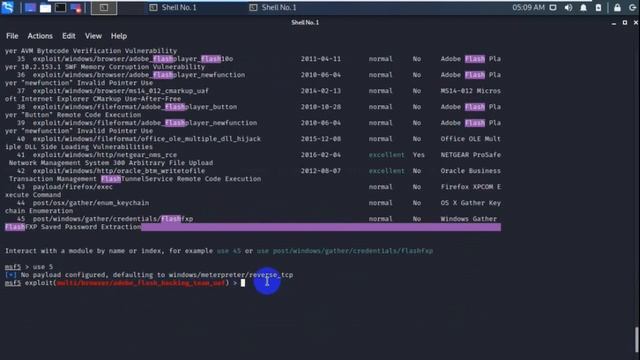This screenshot has width=640, height=360.
Task: Open the notifications bell icon
Action: tap(583, 8)
